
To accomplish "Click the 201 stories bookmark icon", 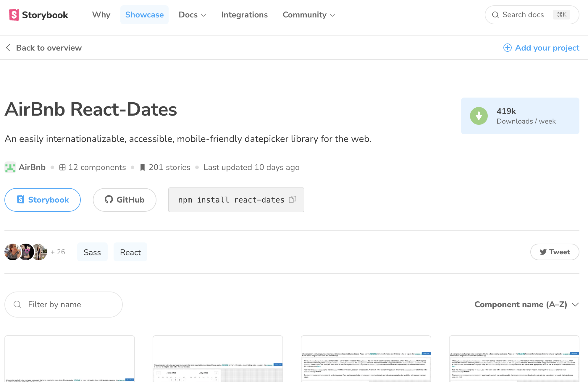I will 142,167.
